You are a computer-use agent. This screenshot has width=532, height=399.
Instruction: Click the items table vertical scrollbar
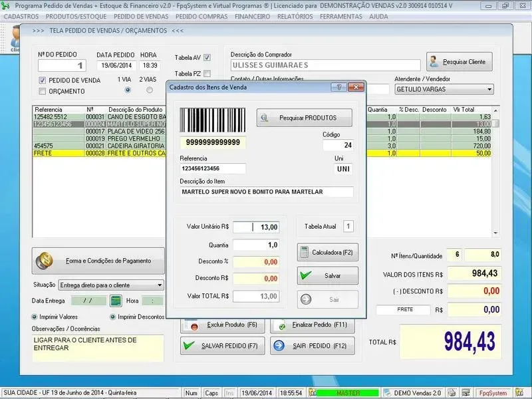(x=495, y=173)
